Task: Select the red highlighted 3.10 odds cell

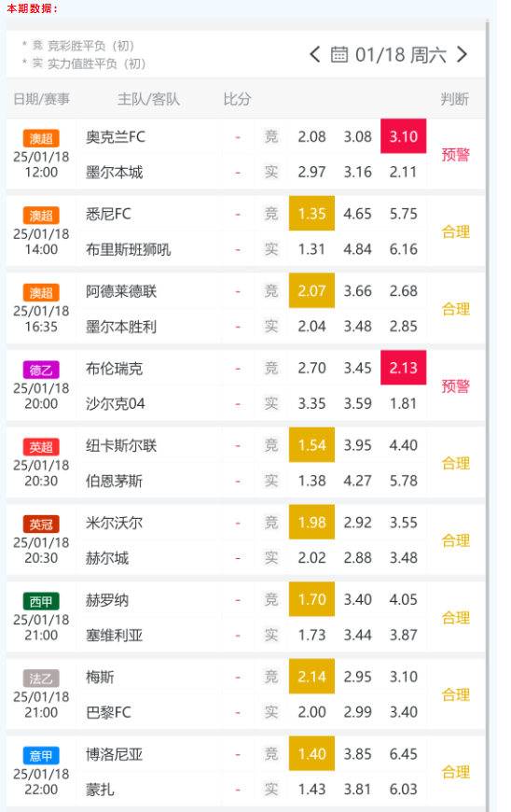Action: [x=404, y=136]
